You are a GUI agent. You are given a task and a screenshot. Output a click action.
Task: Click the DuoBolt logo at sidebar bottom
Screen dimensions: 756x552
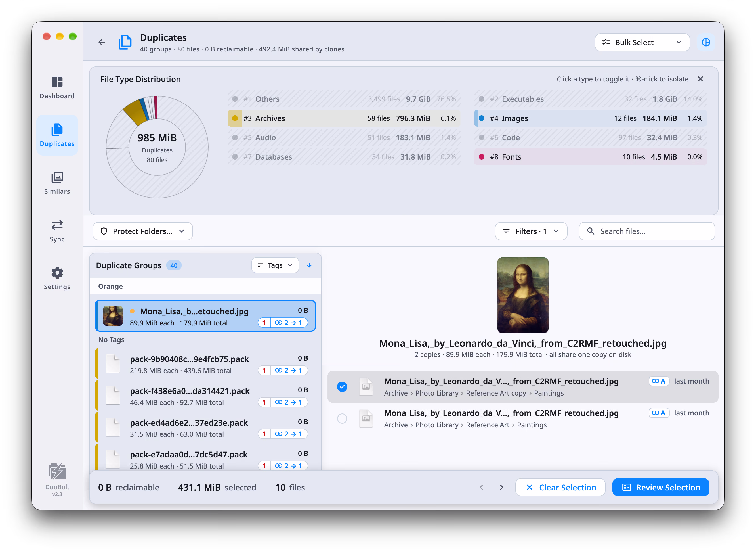click(x=57, y=472)
